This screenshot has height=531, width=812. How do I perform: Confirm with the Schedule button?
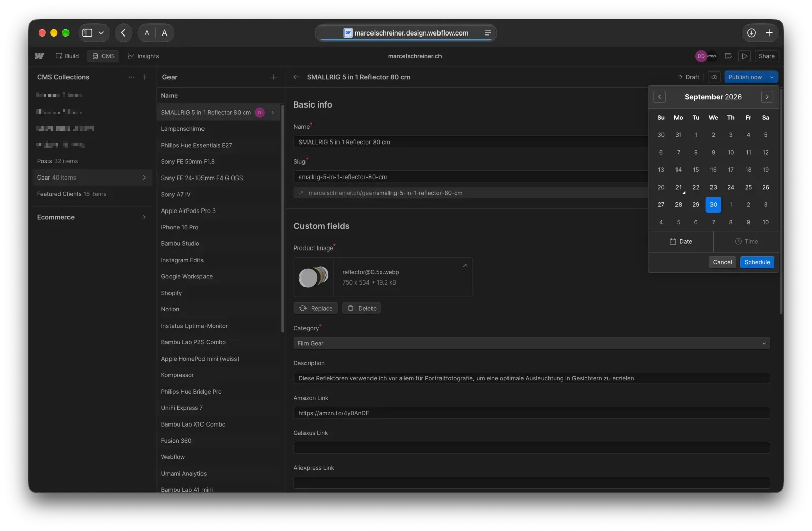point(757,262)
